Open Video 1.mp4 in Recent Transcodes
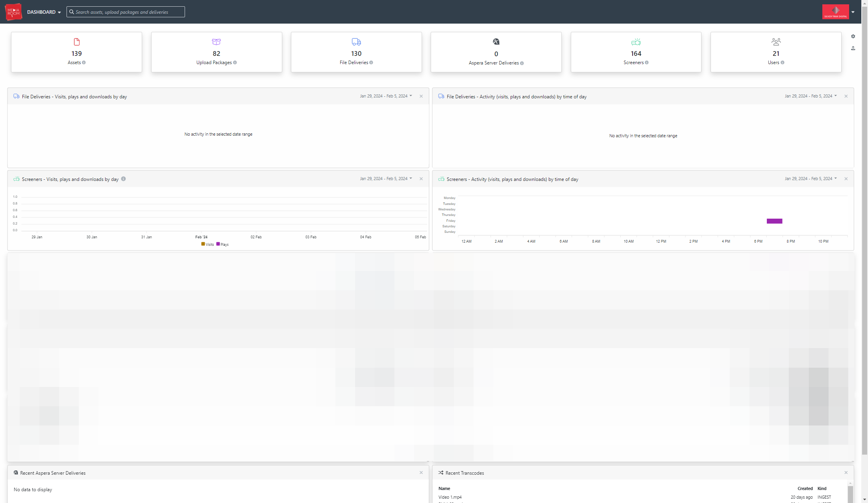This screenshot has width=868, height=503. (450, 497)
